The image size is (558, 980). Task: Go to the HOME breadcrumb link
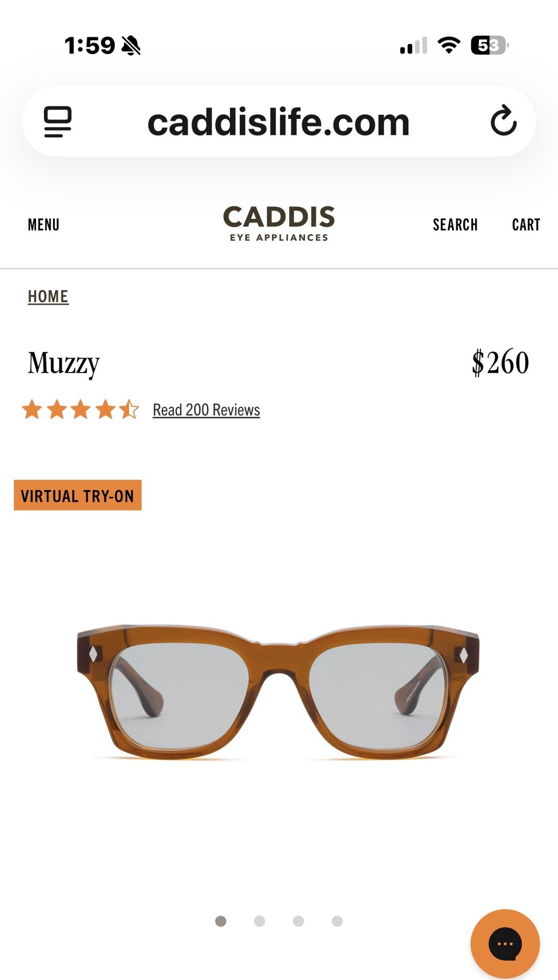click(48, 297)
